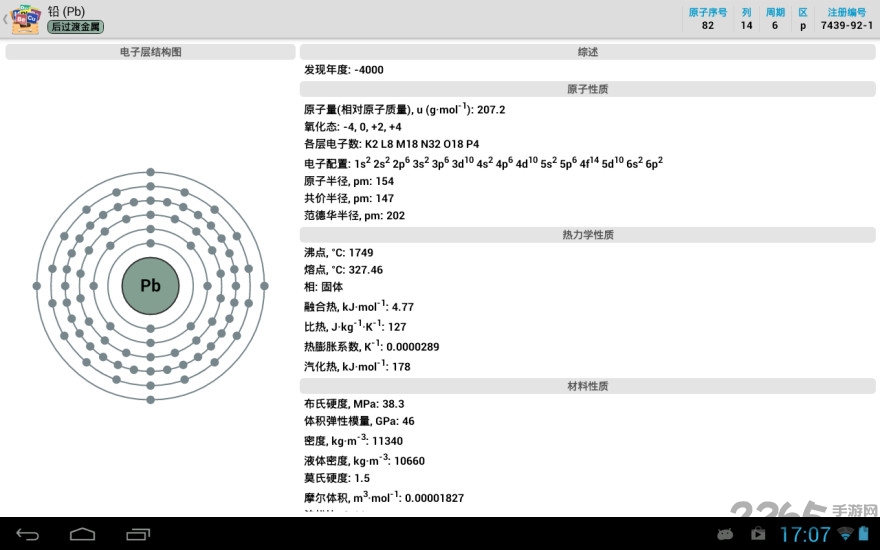Tap the back chevron beside the app icon
This screenshot has height=550, width=880.
point(5,19)
